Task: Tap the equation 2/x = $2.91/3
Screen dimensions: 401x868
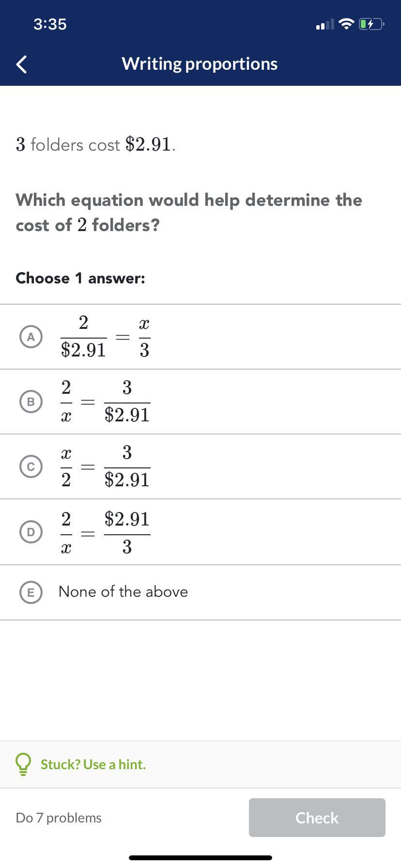Action: 106,532
